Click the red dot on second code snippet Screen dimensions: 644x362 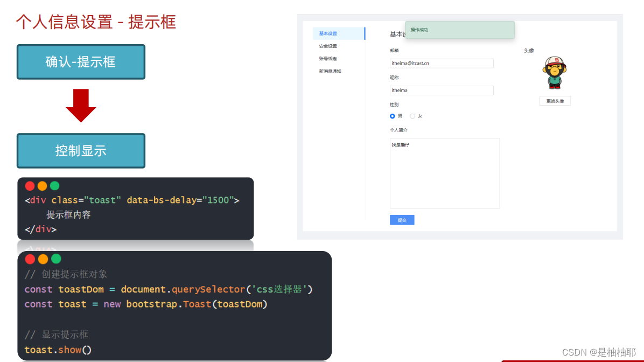pos(30,259)
